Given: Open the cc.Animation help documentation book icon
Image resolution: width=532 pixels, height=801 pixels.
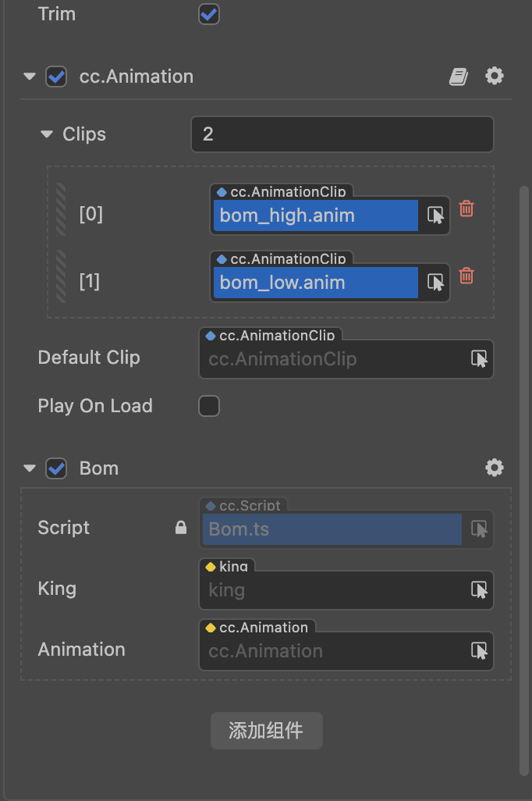Looking at the screenshot, I should pyautogui.click(x=459, y=77).
